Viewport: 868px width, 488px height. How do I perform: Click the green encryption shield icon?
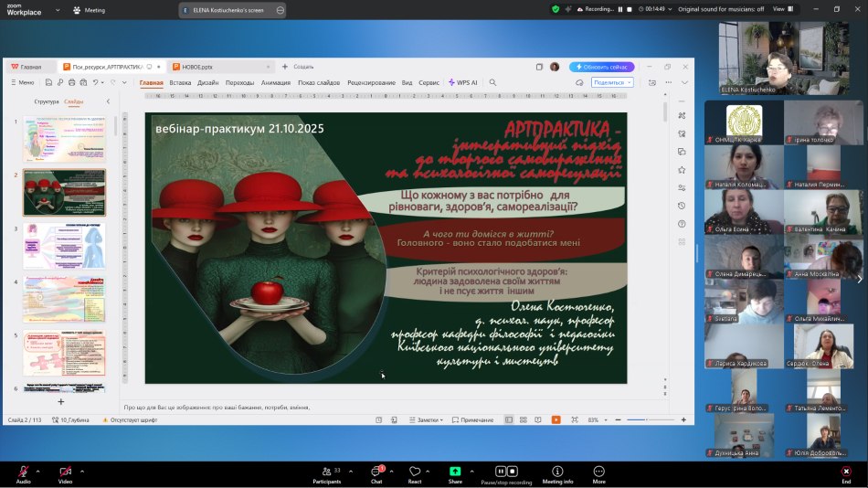pos(556,9)
